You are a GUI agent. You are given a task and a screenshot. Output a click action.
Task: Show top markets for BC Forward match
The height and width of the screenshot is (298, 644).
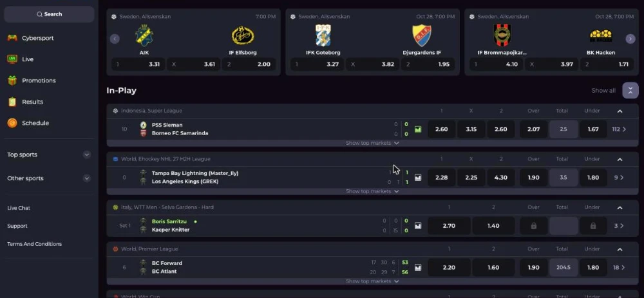372,281
